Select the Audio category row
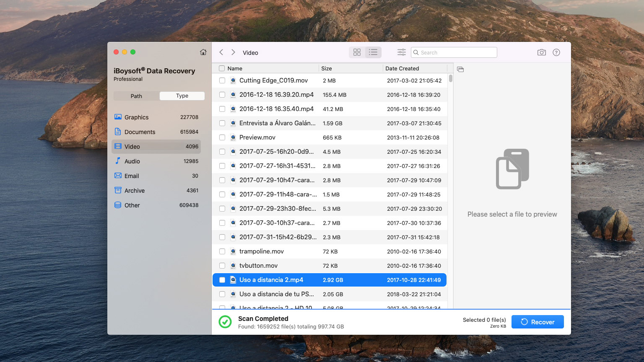The width and height of the screenshot is (644, 362). [x=156, y=161]
